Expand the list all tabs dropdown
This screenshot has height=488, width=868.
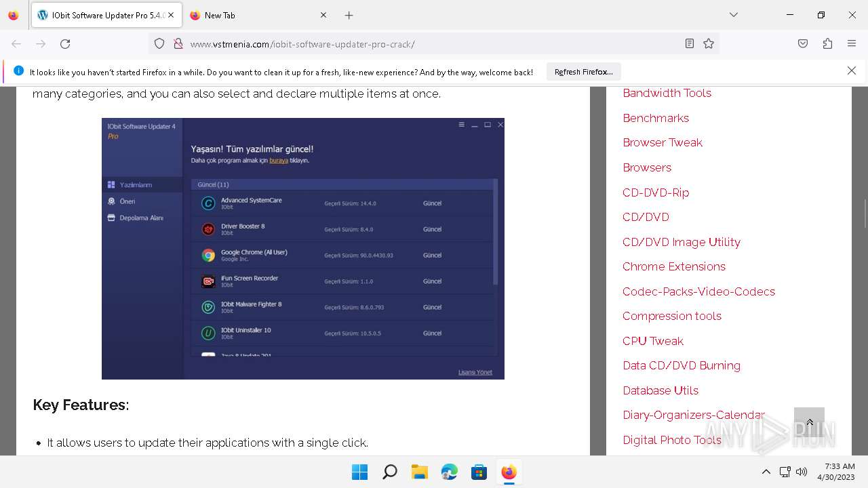click(x=734, y=15)
